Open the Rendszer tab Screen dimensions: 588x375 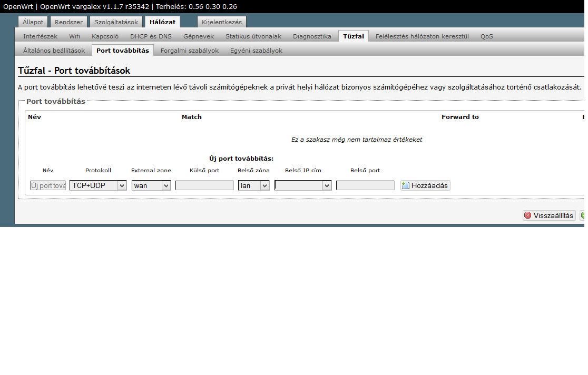click(68, 22)
